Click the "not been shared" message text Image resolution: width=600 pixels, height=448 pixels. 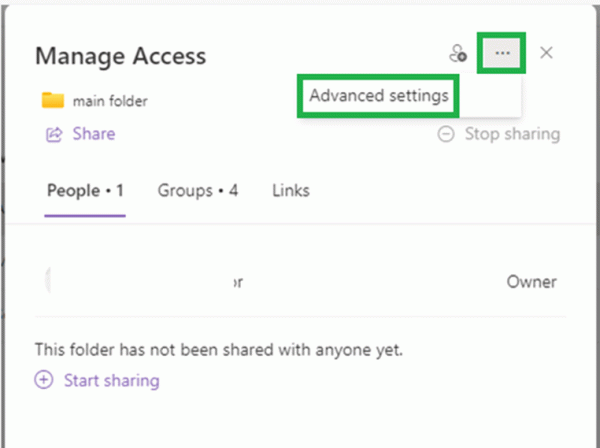[x=218, y=350]
